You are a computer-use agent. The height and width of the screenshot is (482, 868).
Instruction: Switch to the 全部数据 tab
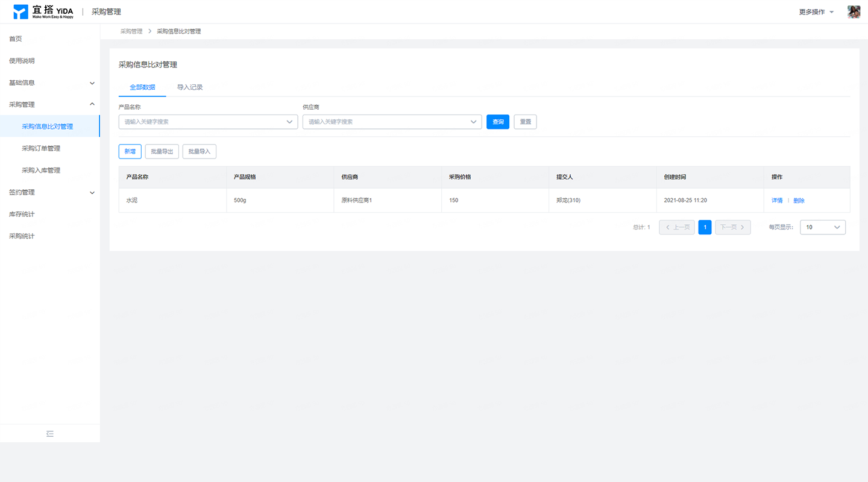coord(142,87)
